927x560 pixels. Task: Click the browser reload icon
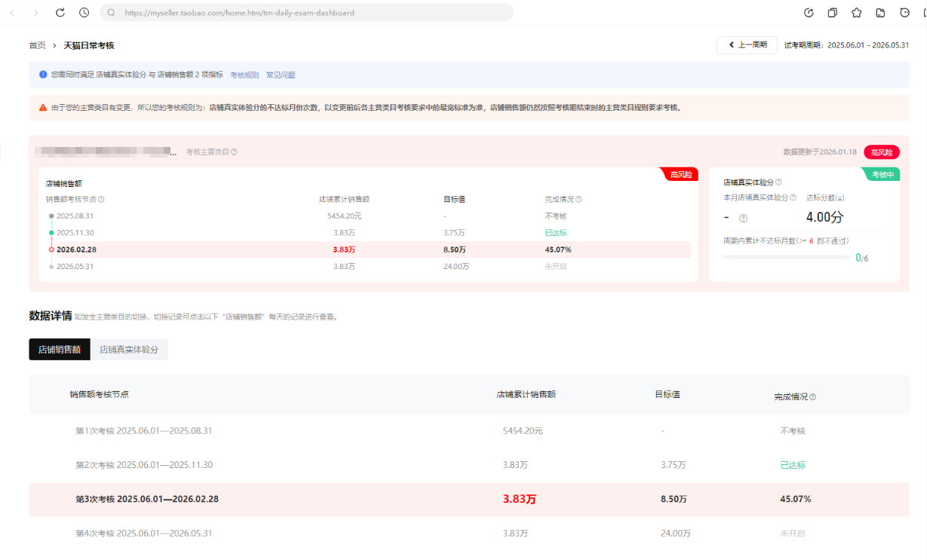coord(60,13)
